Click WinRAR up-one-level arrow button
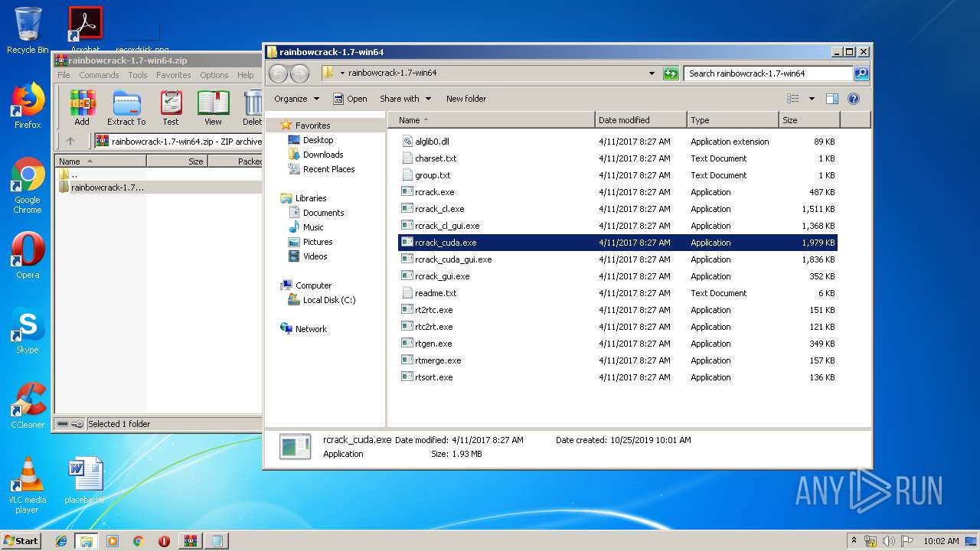 (70, 141)
